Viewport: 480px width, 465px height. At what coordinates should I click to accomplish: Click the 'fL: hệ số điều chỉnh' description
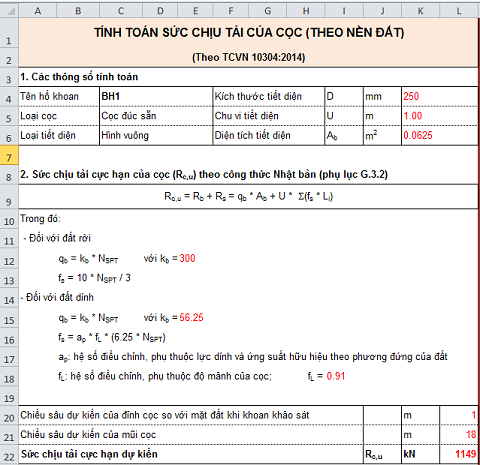point(165,377)
